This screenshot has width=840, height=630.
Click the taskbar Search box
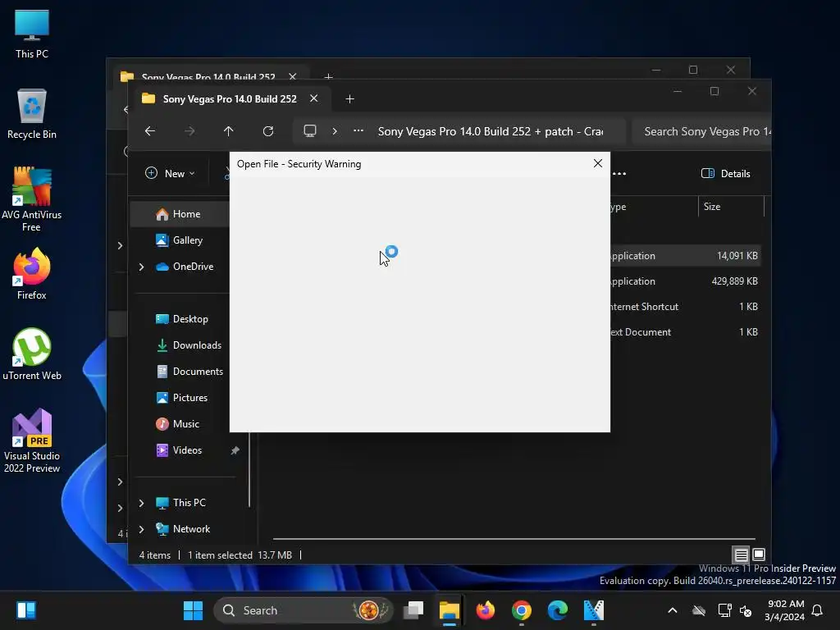coord(304,610)
